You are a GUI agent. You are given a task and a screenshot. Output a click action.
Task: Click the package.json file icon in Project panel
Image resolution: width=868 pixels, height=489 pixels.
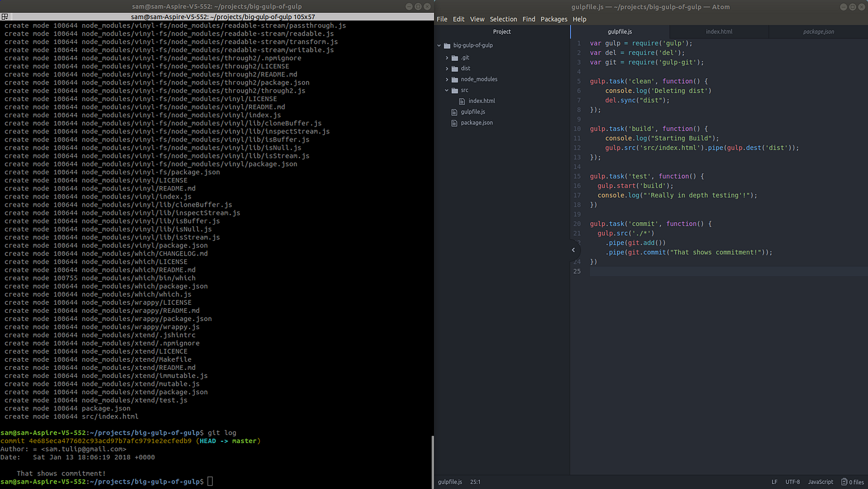pos(454,122)
